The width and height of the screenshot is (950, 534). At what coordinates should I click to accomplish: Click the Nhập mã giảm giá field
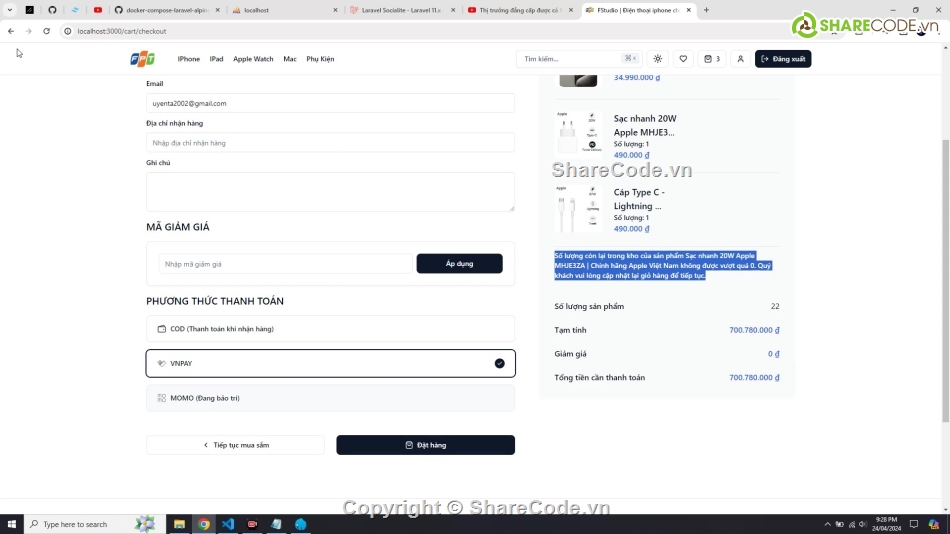pyautogui.click(x=285, y=264)
